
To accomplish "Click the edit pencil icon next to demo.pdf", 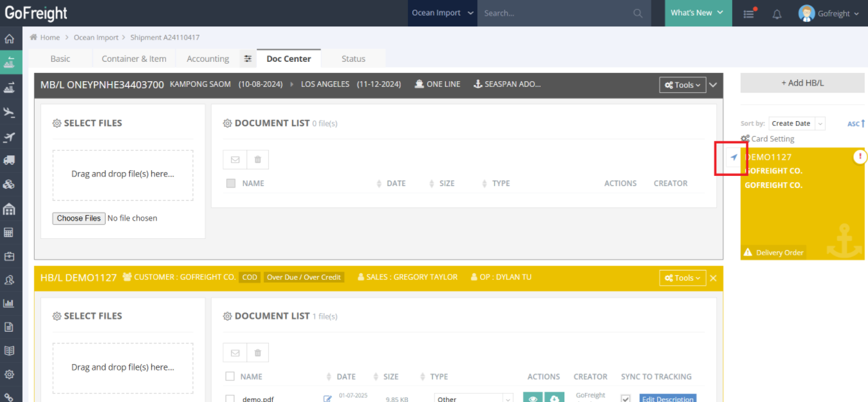I will (328, 398).
